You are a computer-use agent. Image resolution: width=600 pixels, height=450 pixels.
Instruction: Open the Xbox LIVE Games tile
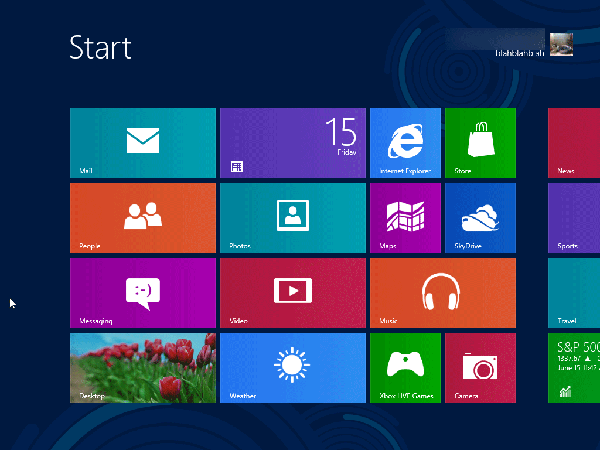(405, 368)
